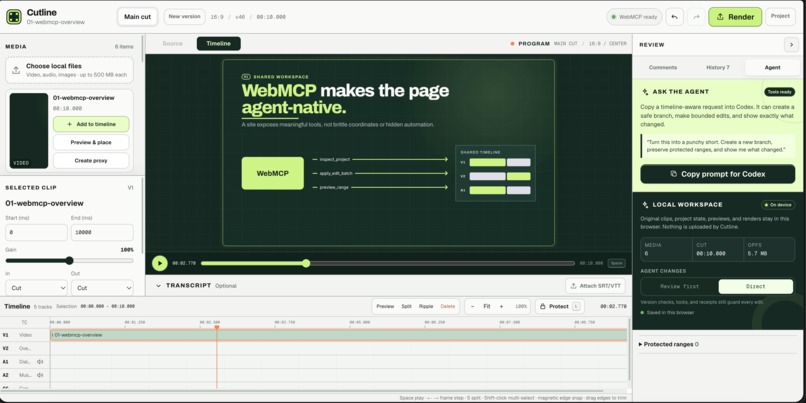Image resolution: width=806 pixels, height=403 pixels.
Task: Click the upload icon in Choose local files
Action: click(x=16, y=70)
